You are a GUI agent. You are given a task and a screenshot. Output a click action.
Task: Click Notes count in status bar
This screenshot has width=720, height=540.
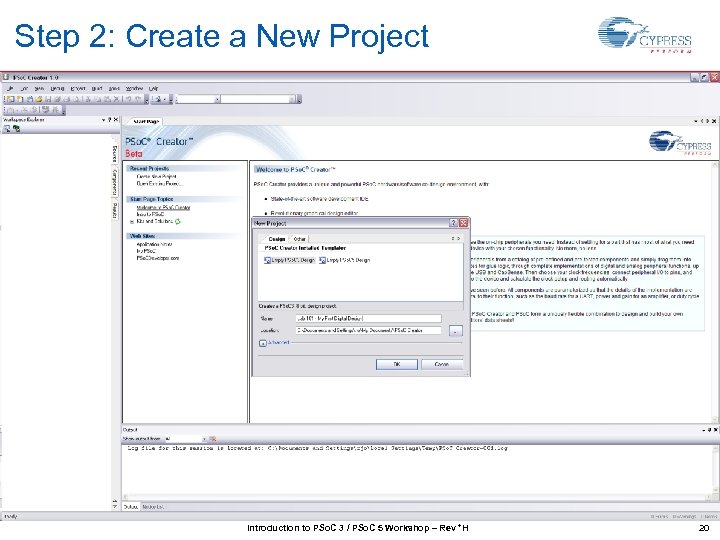[710, 517]
